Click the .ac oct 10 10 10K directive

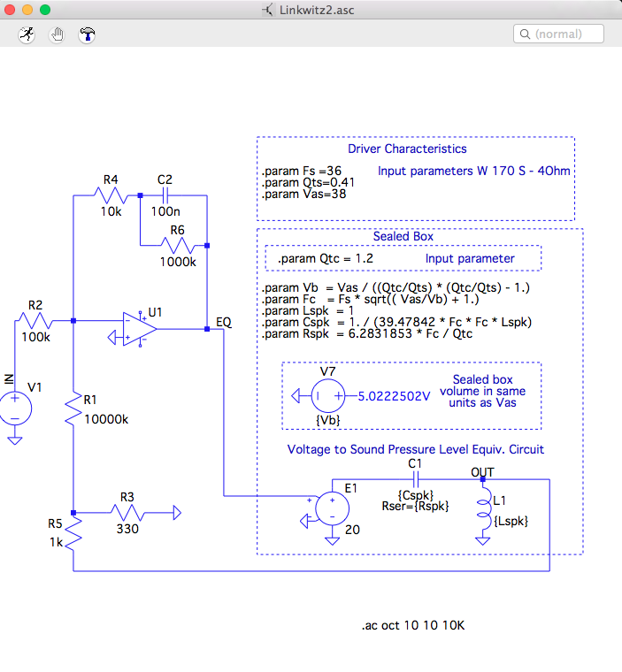coord(412,626)
